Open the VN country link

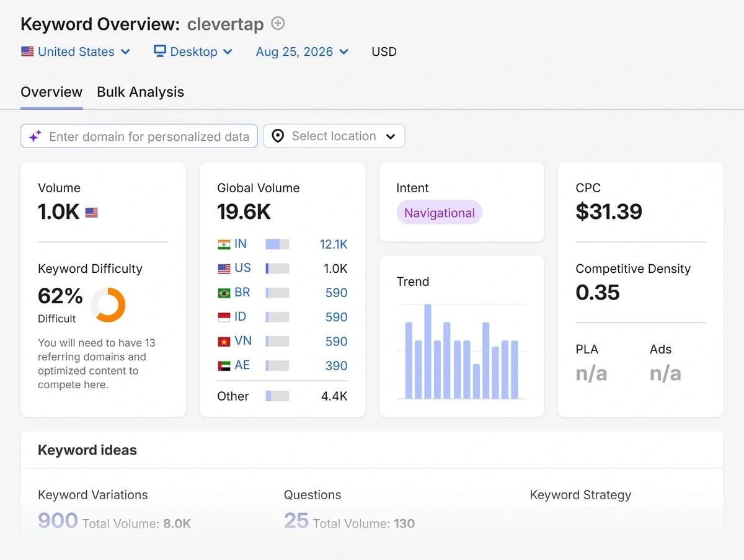[243, 340]
